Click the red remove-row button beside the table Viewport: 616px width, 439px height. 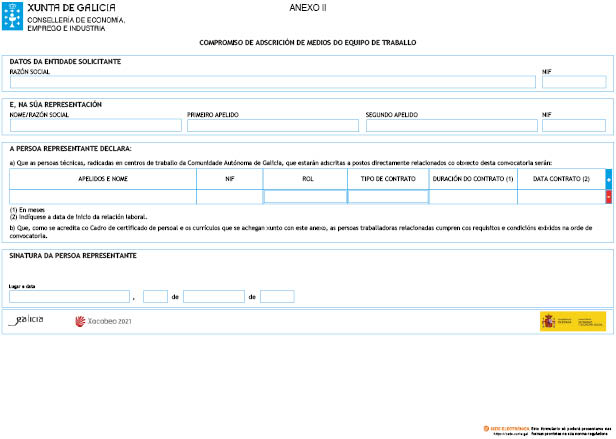609,197
